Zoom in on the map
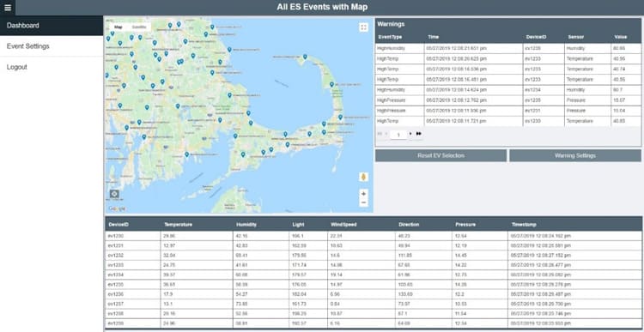This screenshot has width=644, height=332. pos(363,193)
